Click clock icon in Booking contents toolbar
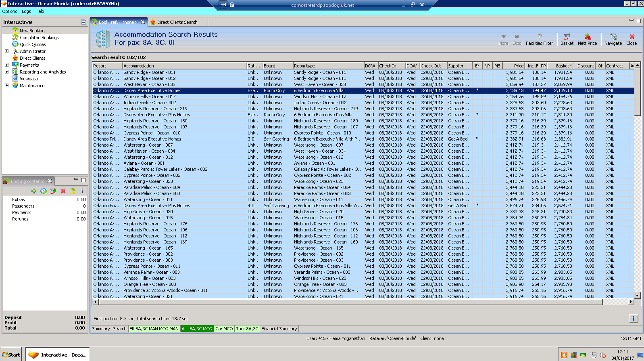Screen dimensions: 644x361 [43, 191]
